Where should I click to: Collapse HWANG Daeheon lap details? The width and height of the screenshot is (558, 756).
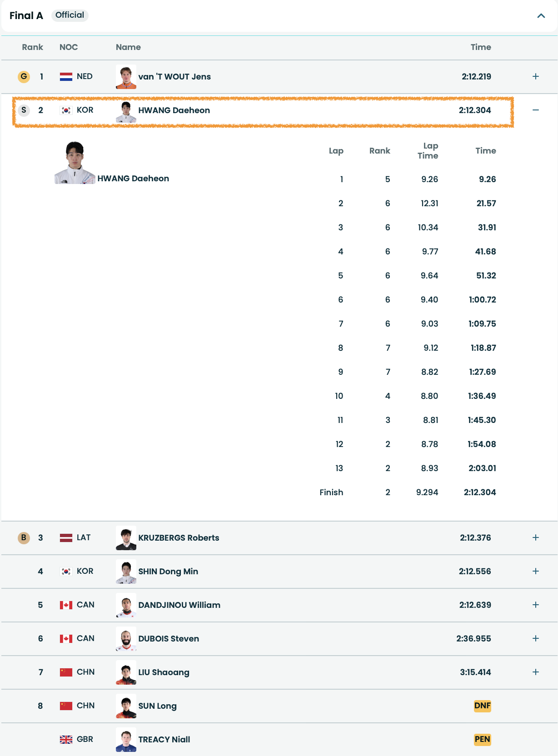[x=536, y=110]
